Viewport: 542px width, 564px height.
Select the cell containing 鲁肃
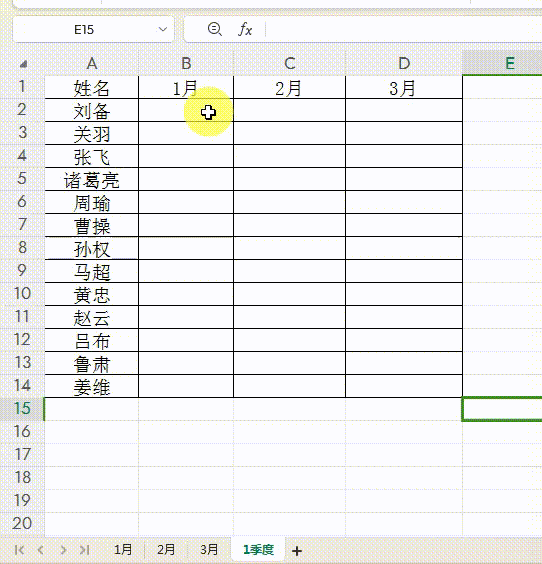(x=92, y=363)
